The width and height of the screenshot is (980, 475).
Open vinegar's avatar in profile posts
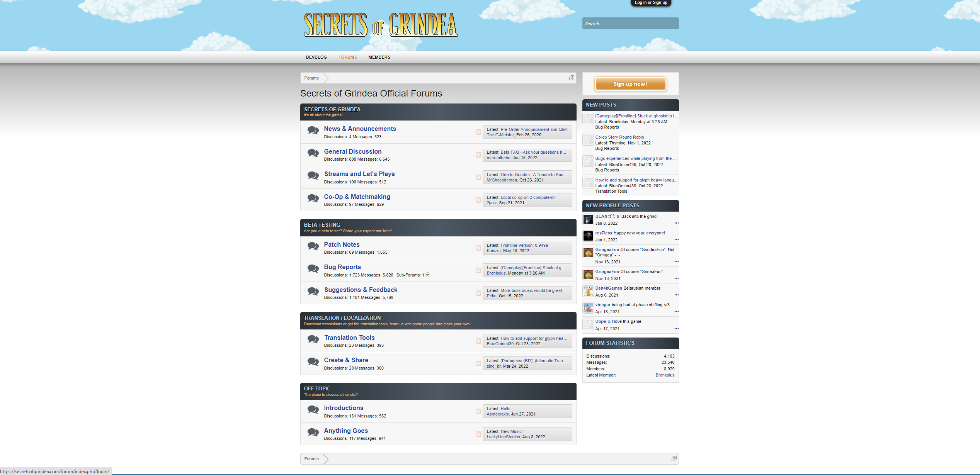588,308
